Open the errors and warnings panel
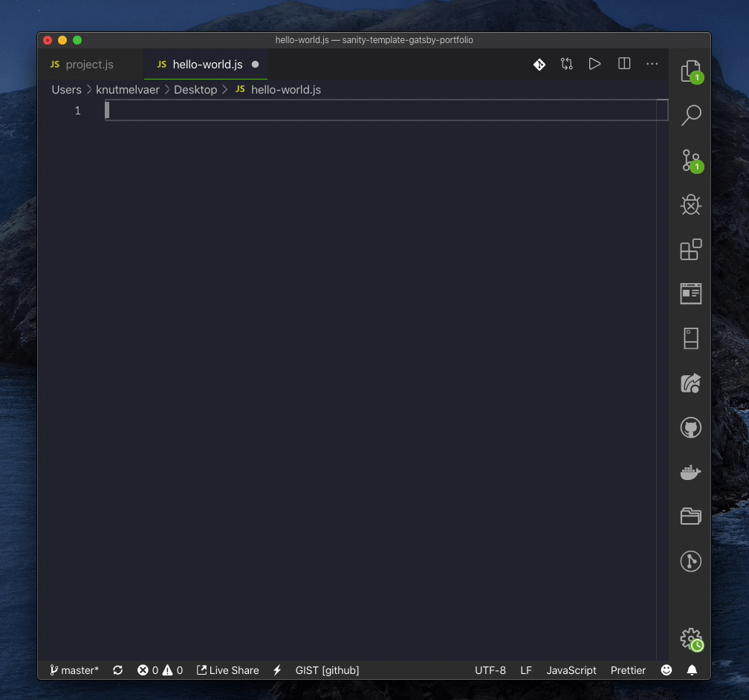This screenshot has height=700, width=749. [x=160, y=670]
